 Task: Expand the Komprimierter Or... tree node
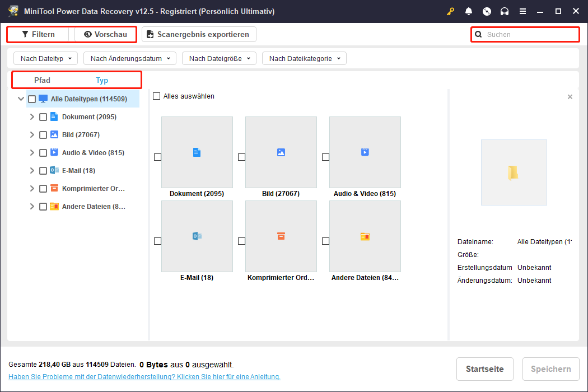[x=32, y=188]
